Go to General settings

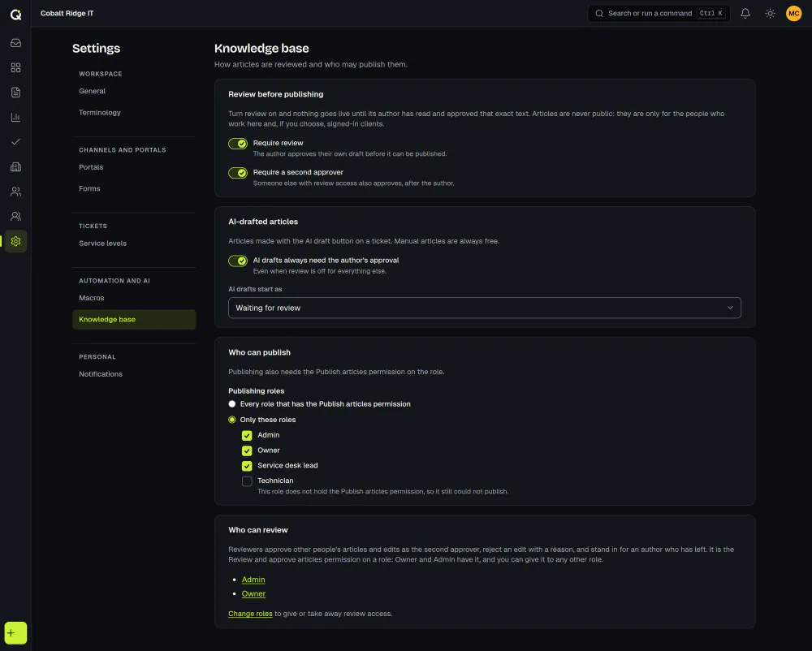pyautogui.click(x=134, y=91)
